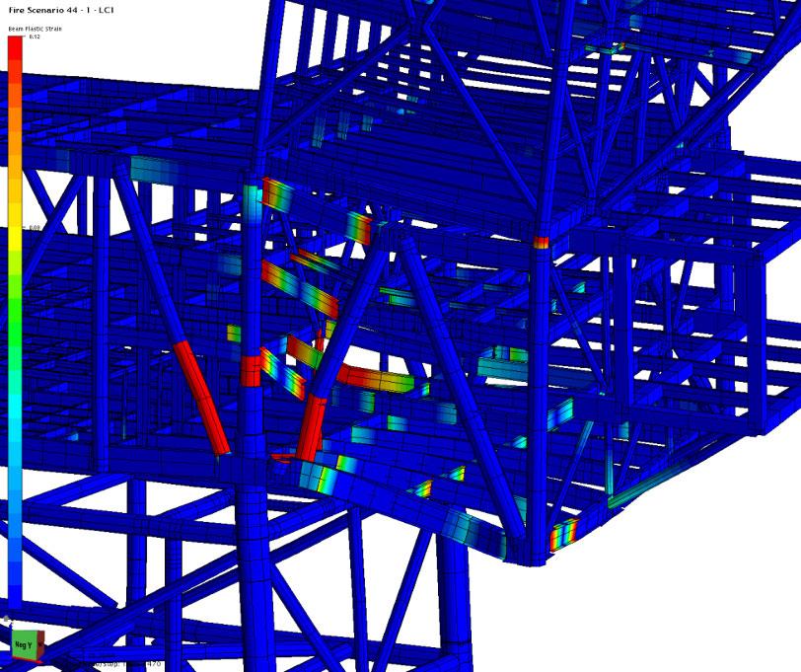This screenshot has height=672, width=801.
Task: Click the green band of the color legend
Action: (15, 317)
